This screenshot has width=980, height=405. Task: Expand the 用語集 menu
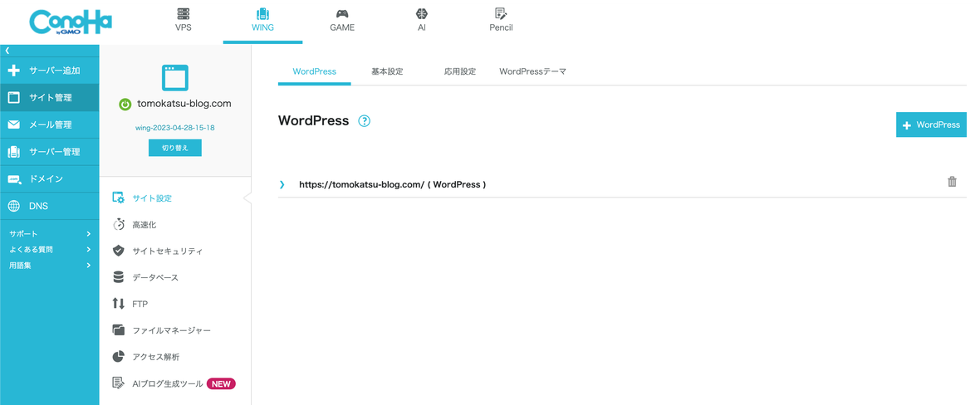pyautogui.click(x=49, y=265)
